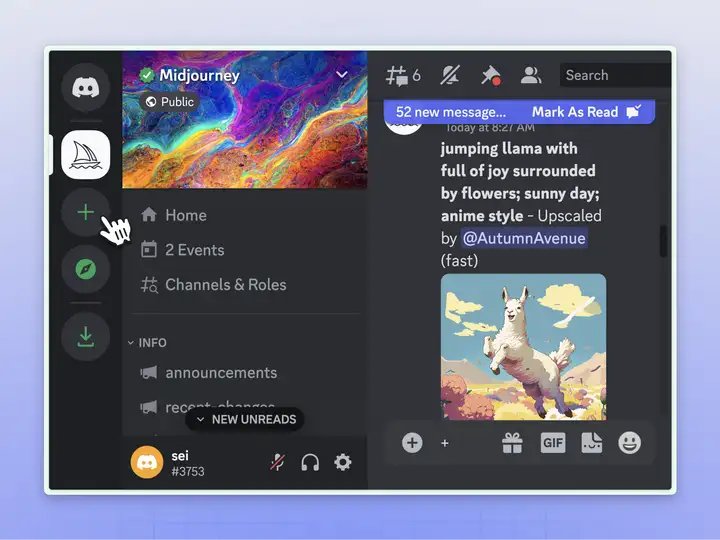The image size is (720, 540).
Task: Open the attachment plus circle button
Action: [412, 443]
